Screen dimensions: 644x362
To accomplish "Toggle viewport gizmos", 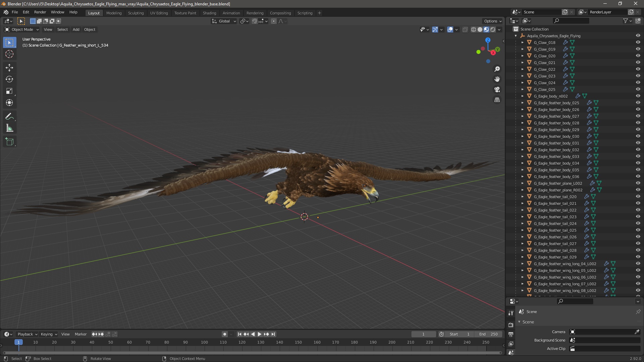I will tap(435, 29).
